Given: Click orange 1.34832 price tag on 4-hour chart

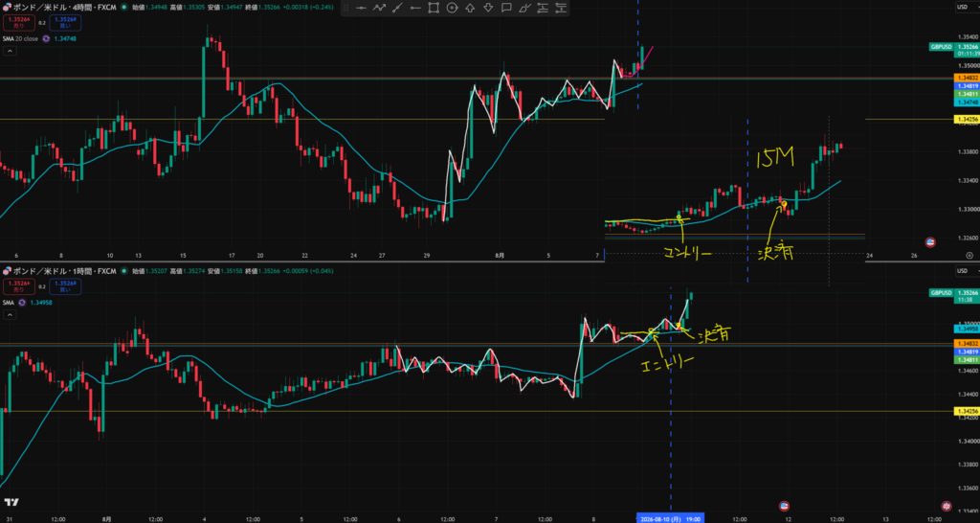Looking at the screenshot, I should point(967,77).
